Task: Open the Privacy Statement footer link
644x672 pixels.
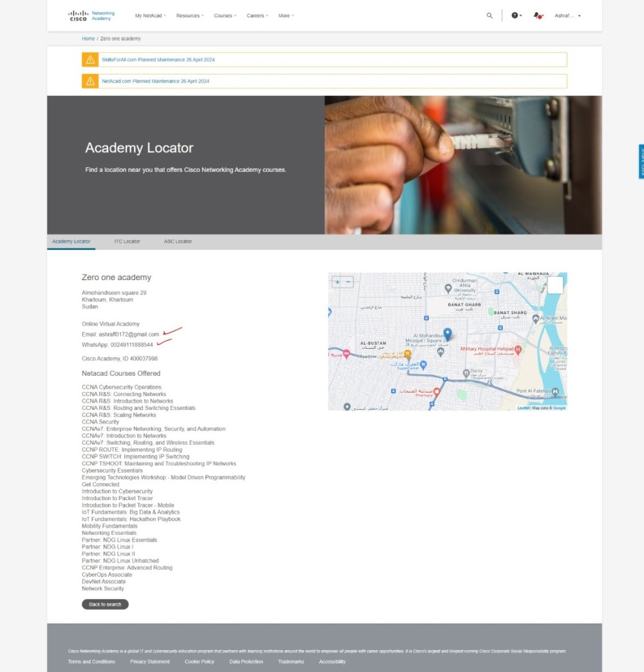Action: coord(150,662)
